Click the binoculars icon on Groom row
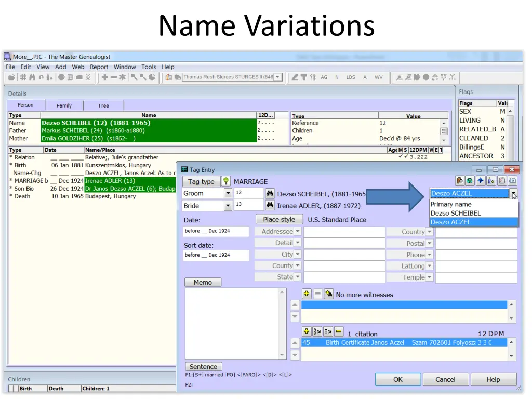This screenshot has height=399, width=532. coord(270,193)
